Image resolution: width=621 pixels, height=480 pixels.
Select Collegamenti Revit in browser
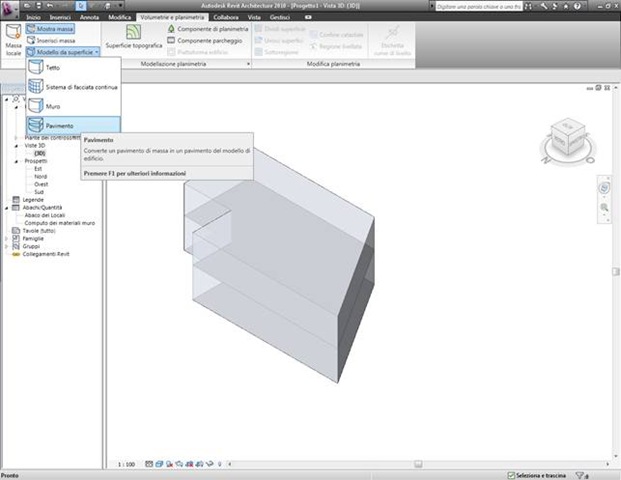(46, 254)
